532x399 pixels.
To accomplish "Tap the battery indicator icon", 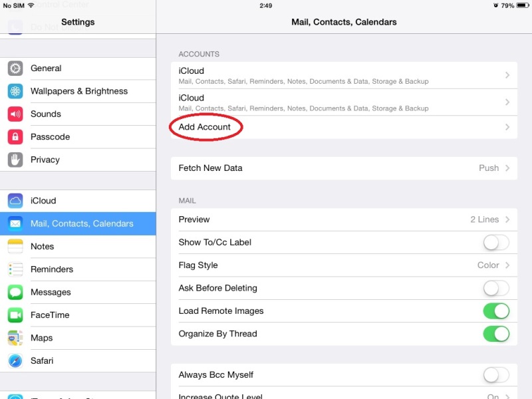I will 523,5.
